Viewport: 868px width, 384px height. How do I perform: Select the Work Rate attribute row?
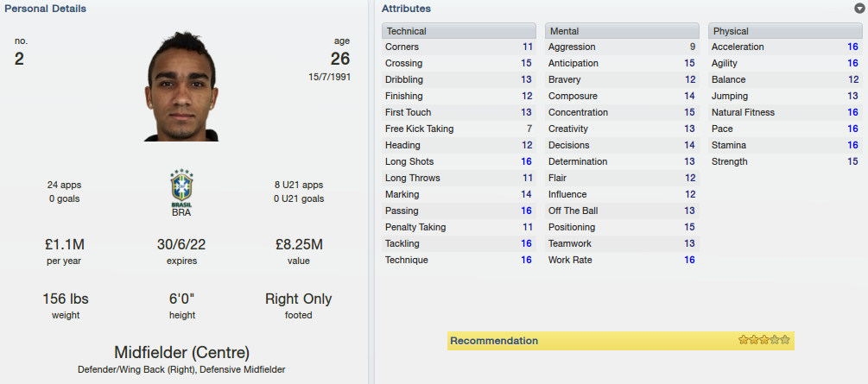click(622, 260)
